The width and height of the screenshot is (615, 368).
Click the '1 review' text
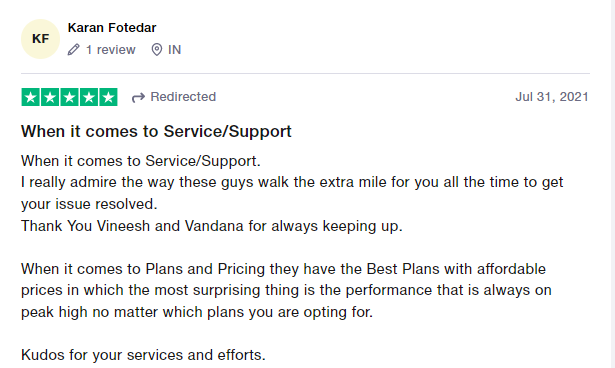click(111, 50)
